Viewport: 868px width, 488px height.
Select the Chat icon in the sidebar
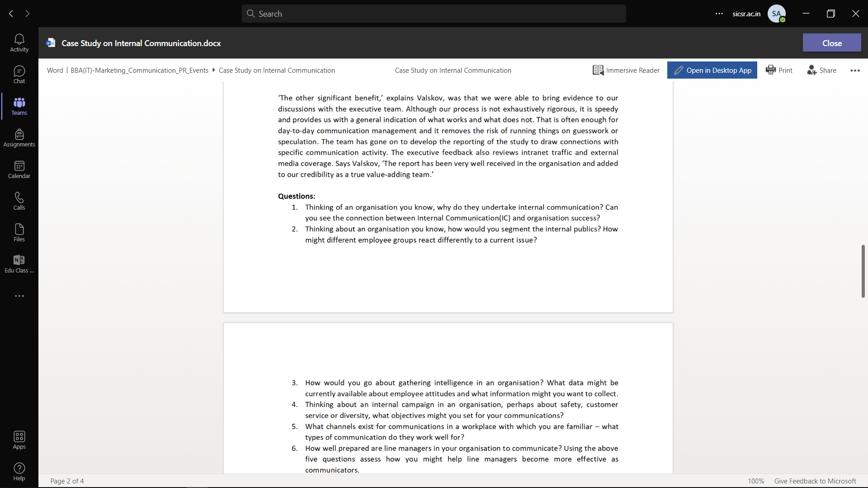(x=19, y=74)
